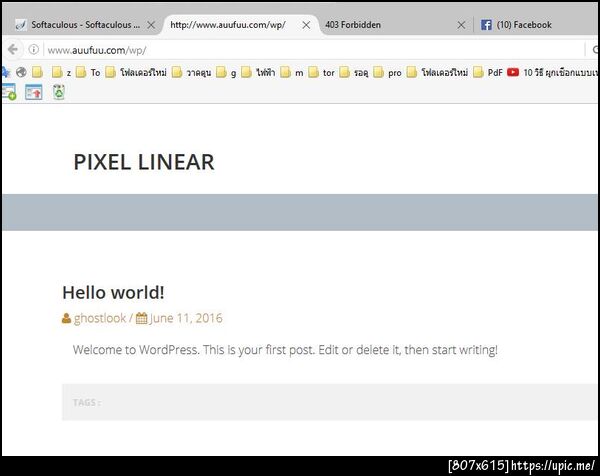Open the author user icon beside ghostlook
The width and height of the screenshot is (600, 476).
point(66,318)
